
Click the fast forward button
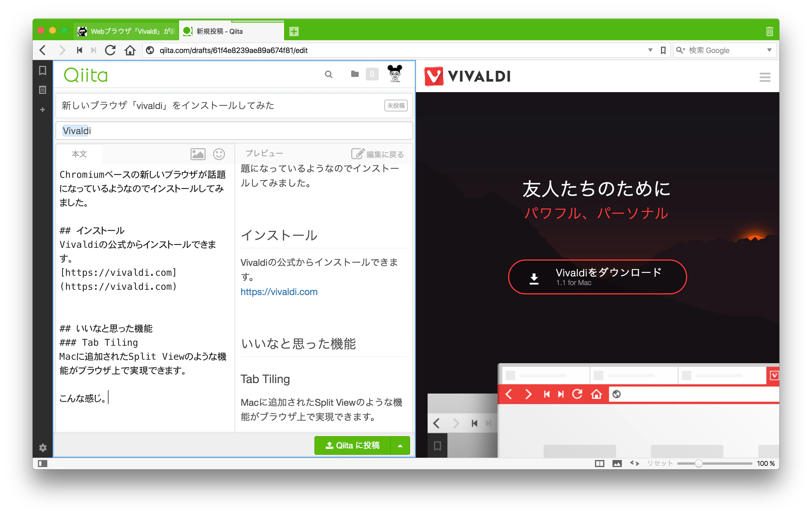pos(94,50)
